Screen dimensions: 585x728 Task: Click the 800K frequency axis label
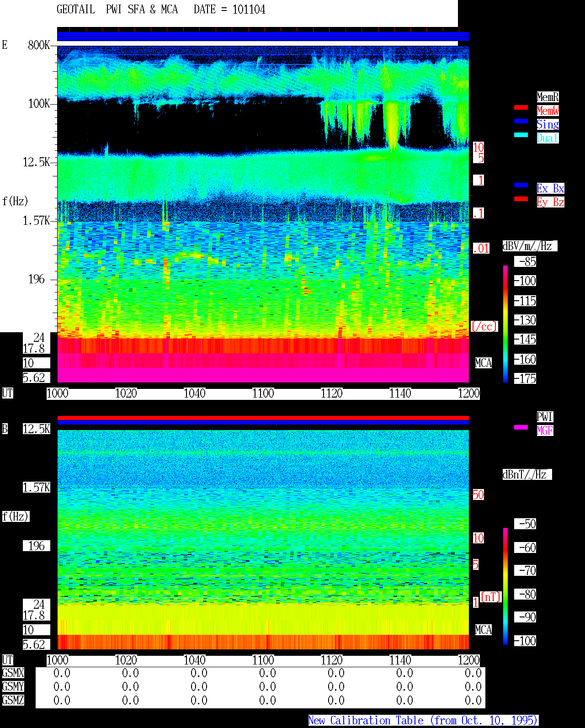click(x=39, y=45)
